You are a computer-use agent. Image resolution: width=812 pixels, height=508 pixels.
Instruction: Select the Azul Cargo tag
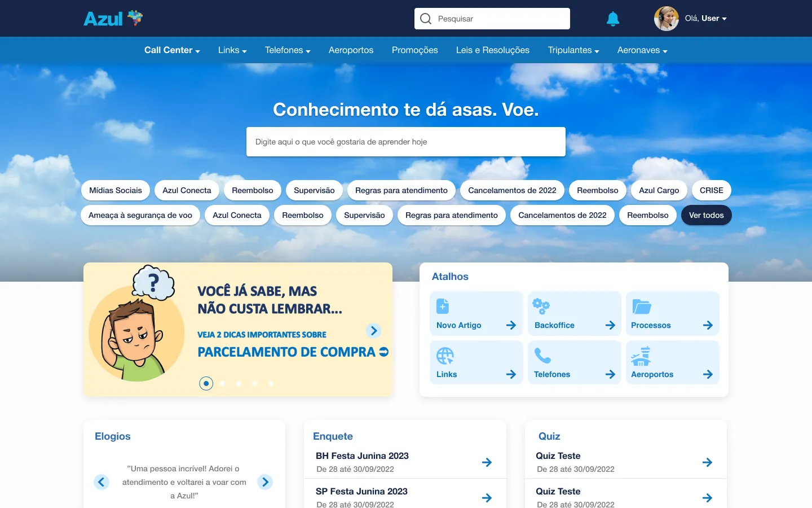point(659,190)
